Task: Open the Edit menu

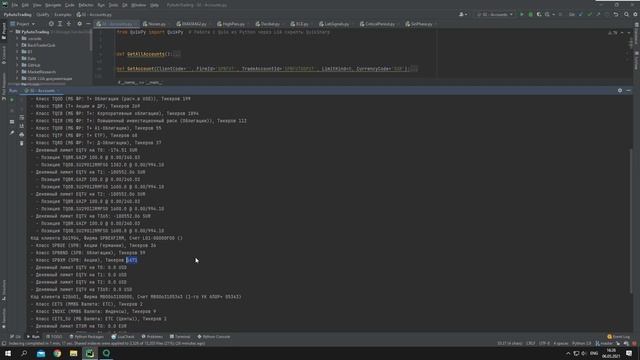Action: click(25, 5)
